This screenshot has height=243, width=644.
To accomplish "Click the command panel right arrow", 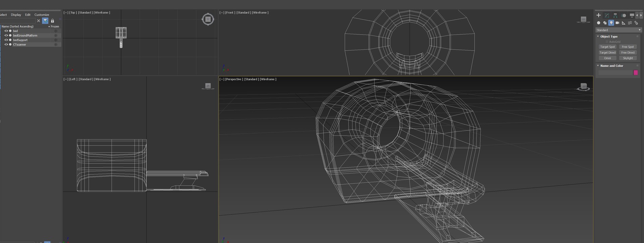I will coord(641,15).
